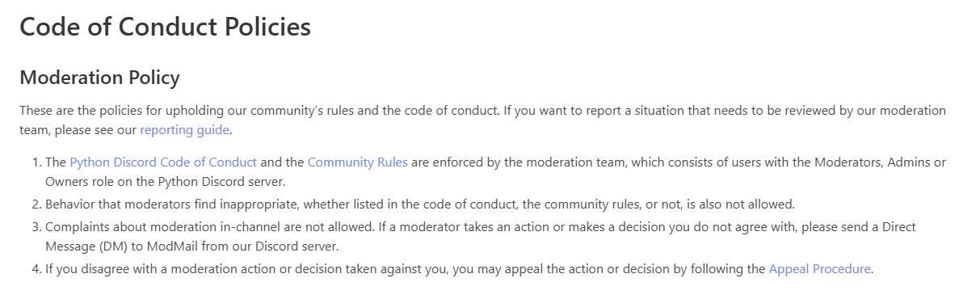980x295 pixels.
Task: Click the list number 3 marker
Action: coord(36,226)
